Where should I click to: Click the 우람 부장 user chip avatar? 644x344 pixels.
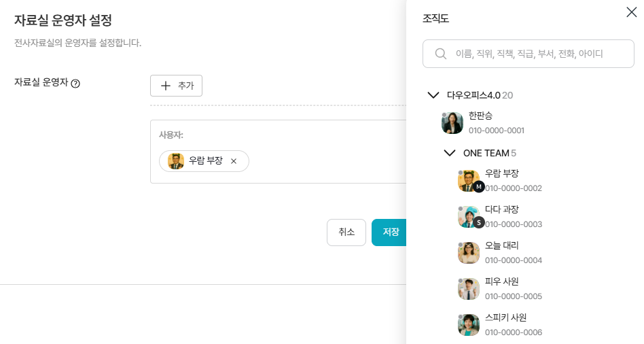click(176, 161)
